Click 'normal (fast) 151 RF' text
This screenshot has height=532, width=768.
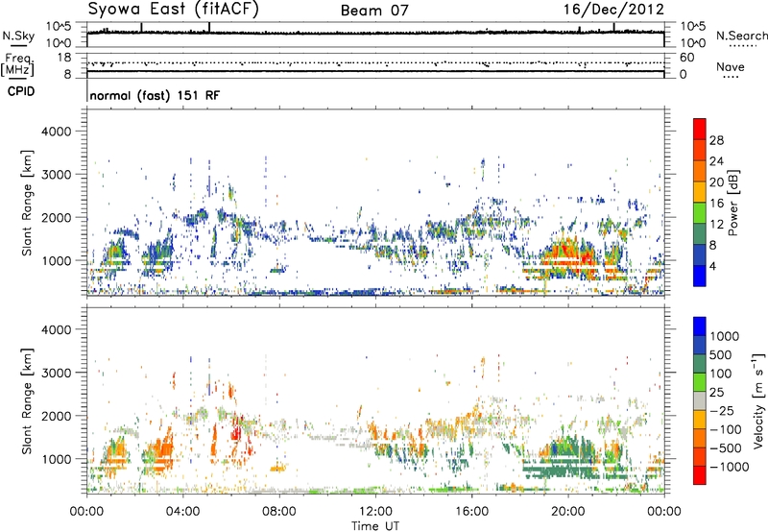[x=155, y=95]
